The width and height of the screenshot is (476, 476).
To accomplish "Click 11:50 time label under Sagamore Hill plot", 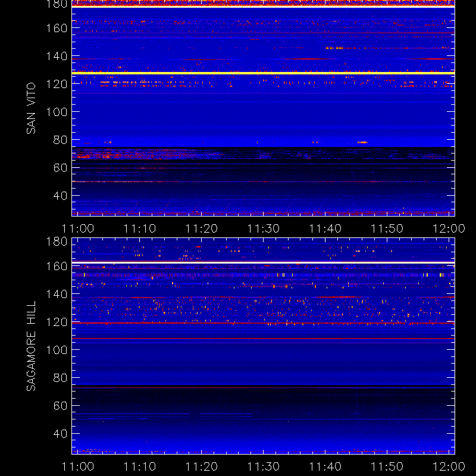I will (x=387, y=466).
